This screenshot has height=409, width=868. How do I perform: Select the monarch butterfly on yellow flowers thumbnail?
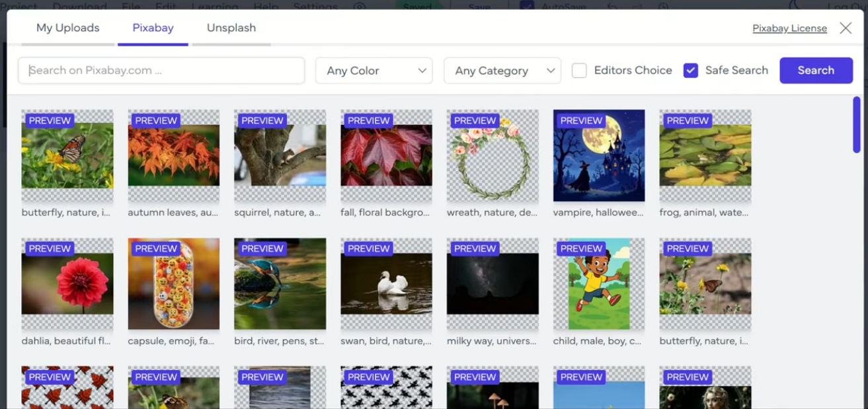tap(67, 155)
